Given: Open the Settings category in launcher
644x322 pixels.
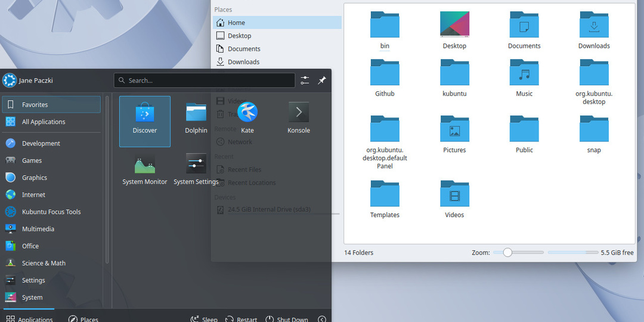Looking at the screenshot, I should (51, 280).
